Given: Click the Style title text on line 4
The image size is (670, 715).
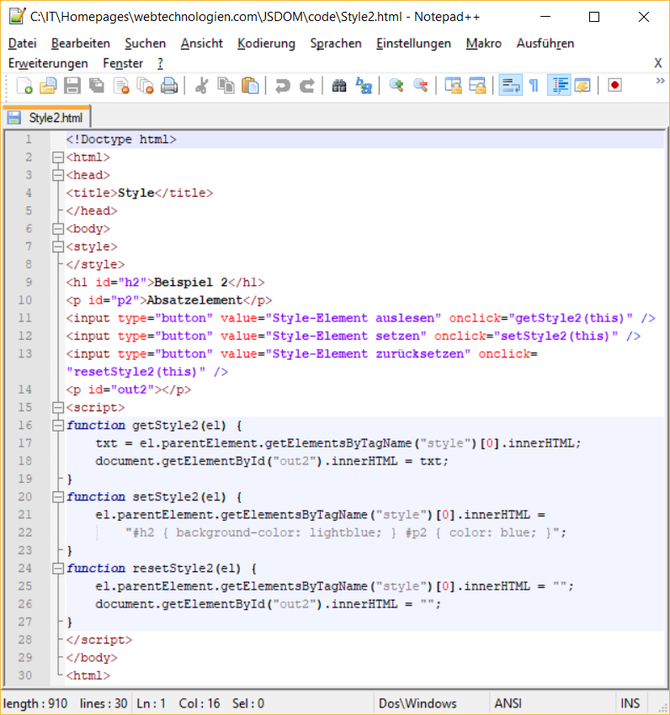Looking at the screenshot, I should (136, 193).
